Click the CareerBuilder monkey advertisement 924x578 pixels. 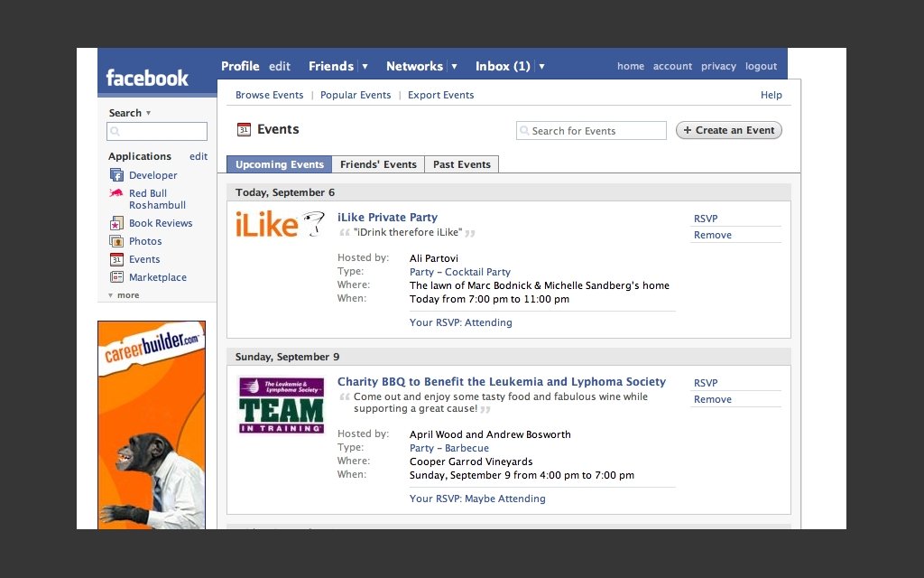point(152,424)
